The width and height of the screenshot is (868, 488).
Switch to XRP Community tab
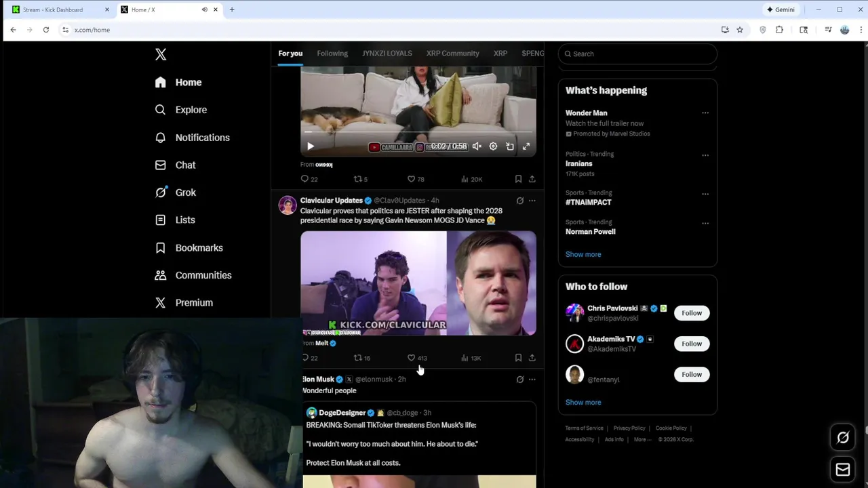coord(452,54)
